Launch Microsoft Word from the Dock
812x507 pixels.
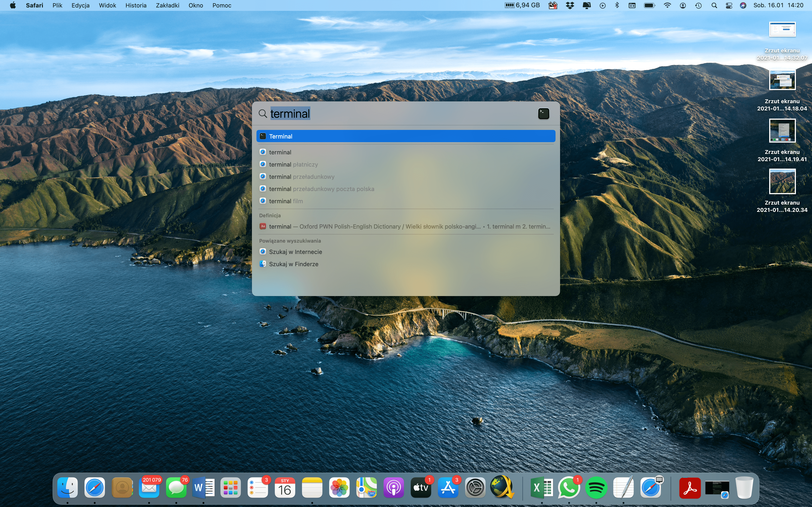pyautogui.click(x=203, y=488)
